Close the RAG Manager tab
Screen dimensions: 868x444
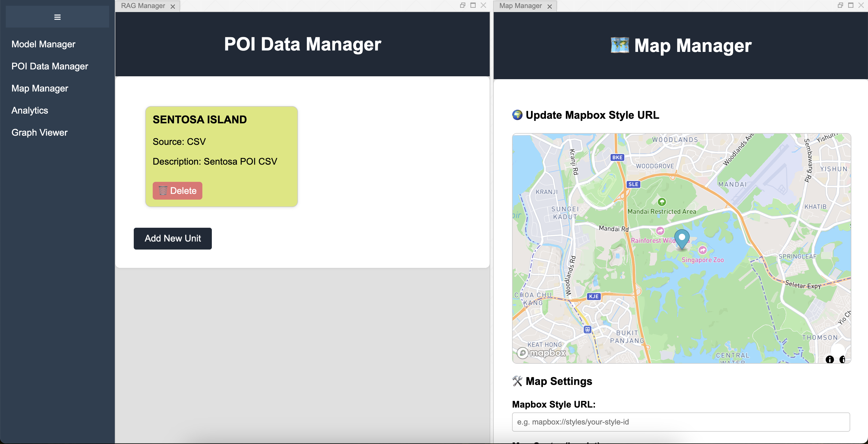pyautogui.click(x=173, y=6)
